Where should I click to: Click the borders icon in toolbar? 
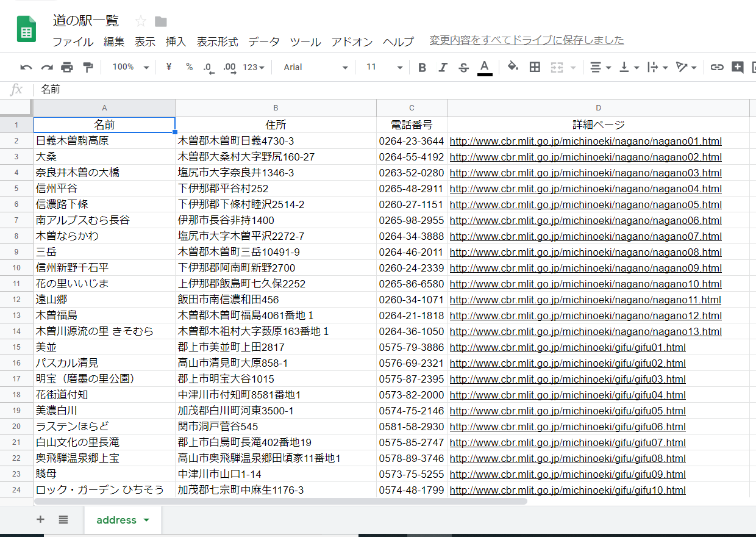pyautogui.click(x=535, y=67)
